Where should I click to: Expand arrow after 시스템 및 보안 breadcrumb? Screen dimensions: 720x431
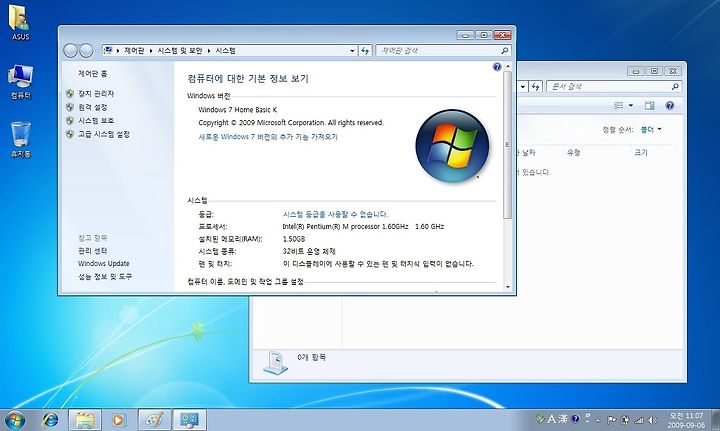208,50
